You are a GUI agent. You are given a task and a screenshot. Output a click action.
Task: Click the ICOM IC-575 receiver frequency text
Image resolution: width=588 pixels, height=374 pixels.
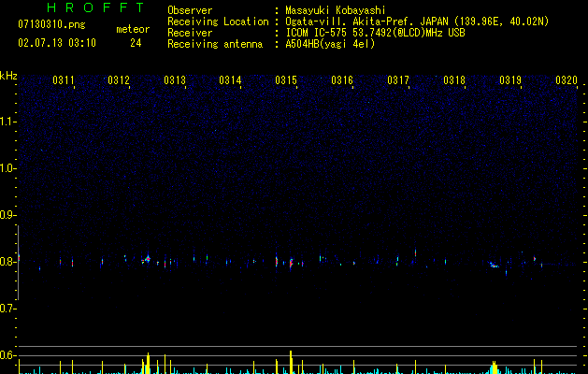coord(375,33)
